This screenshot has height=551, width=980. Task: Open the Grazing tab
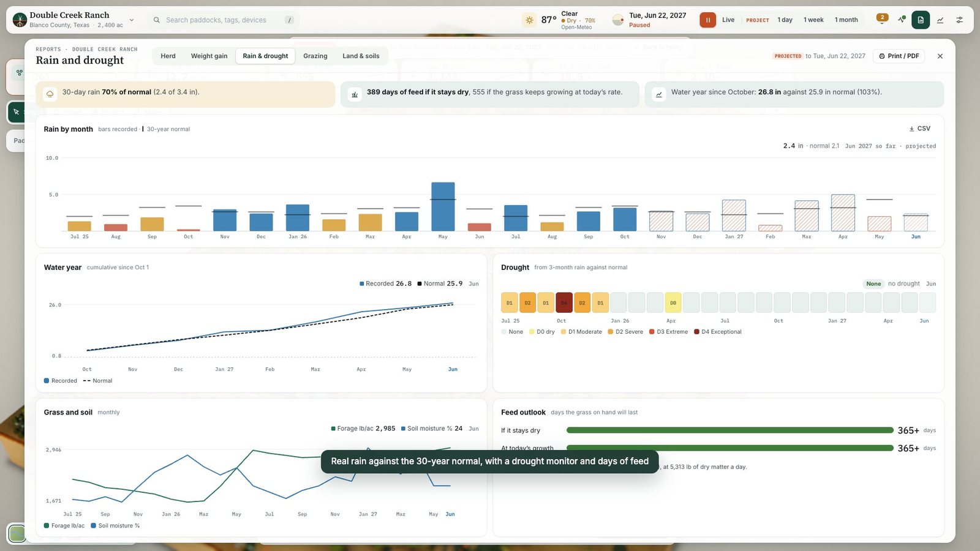[x=315, y=56]
